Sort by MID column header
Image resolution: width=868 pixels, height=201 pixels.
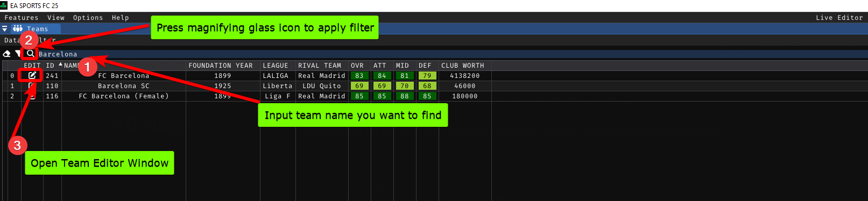403,66
